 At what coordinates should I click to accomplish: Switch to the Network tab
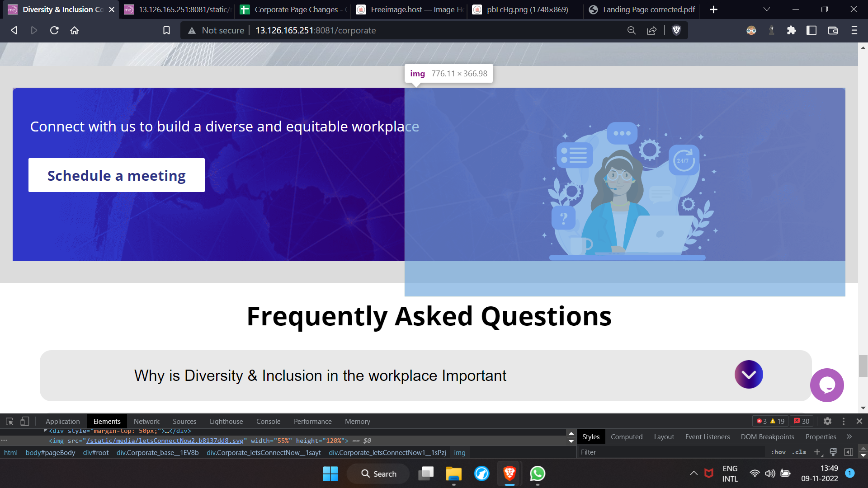(x=146, y=421)
